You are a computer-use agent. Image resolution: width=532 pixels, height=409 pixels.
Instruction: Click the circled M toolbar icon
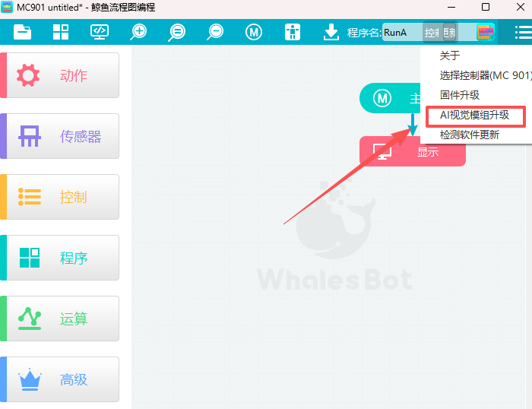click(x=254, y=32)
